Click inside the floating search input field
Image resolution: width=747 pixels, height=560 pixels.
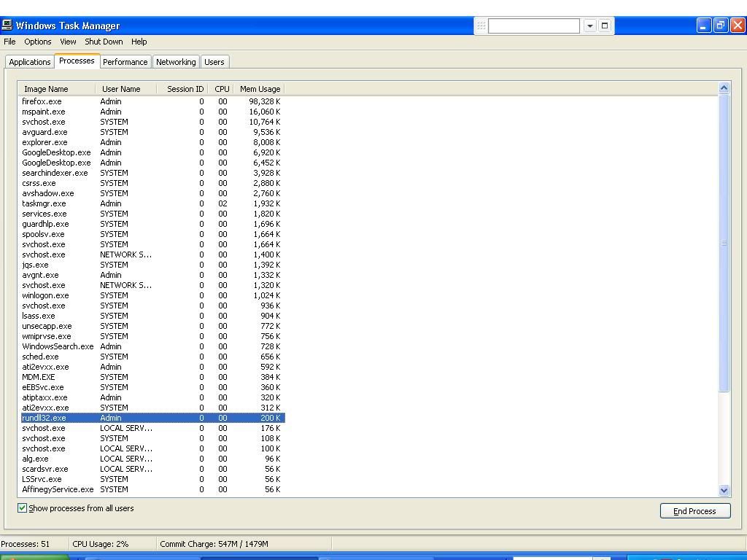533,26
